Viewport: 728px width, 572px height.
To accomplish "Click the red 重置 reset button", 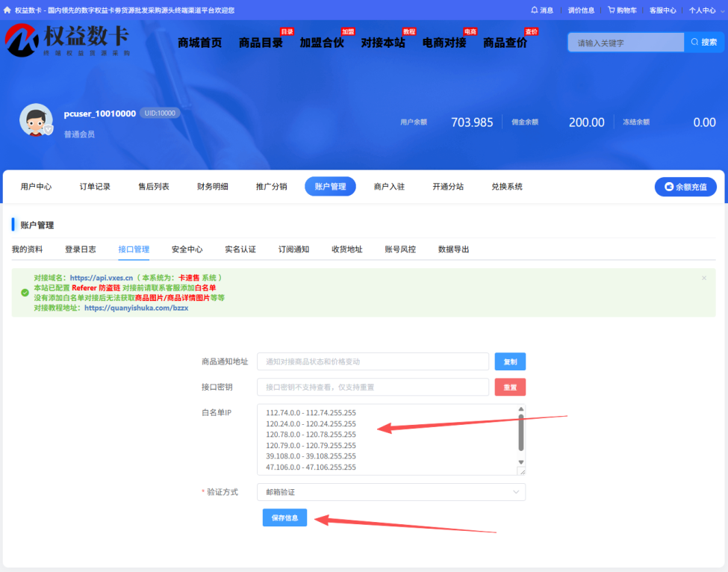I will coord(510,388).
